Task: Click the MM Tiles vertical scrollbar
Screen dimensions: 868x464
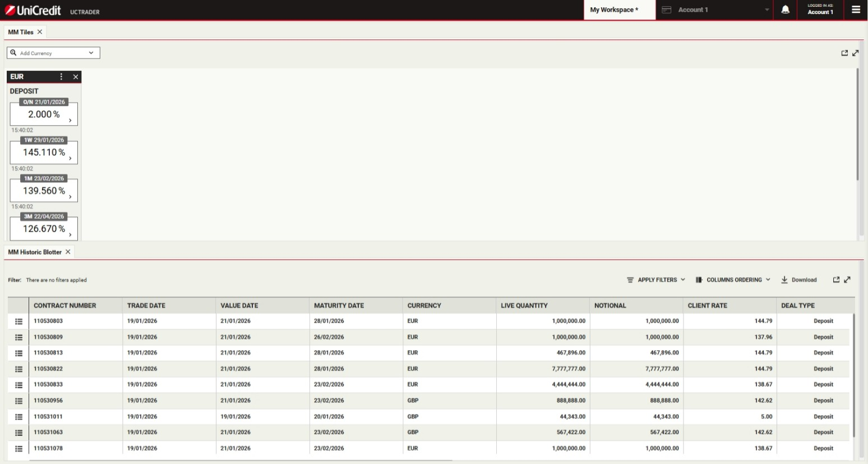Action: (857, 125)
